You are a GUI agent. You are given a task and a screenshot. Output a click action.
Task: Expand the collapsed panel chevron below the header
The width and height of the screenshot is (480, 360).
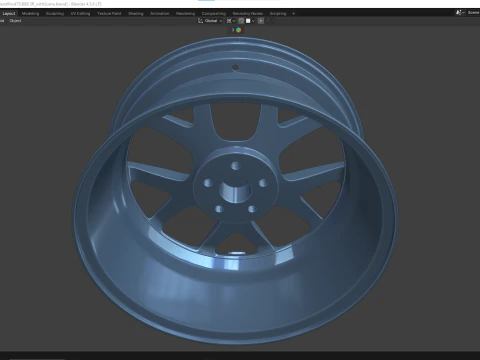[233, 30]
